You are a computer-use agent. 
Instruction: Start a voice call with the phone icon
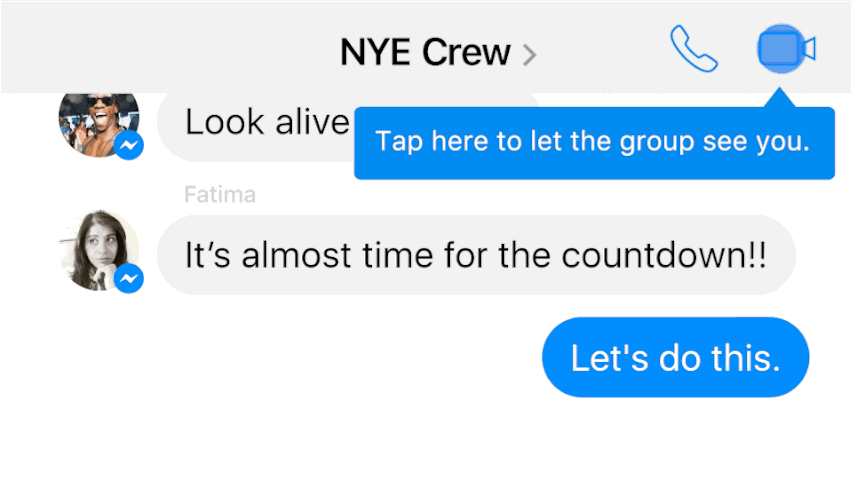click(x=694, y=49)
